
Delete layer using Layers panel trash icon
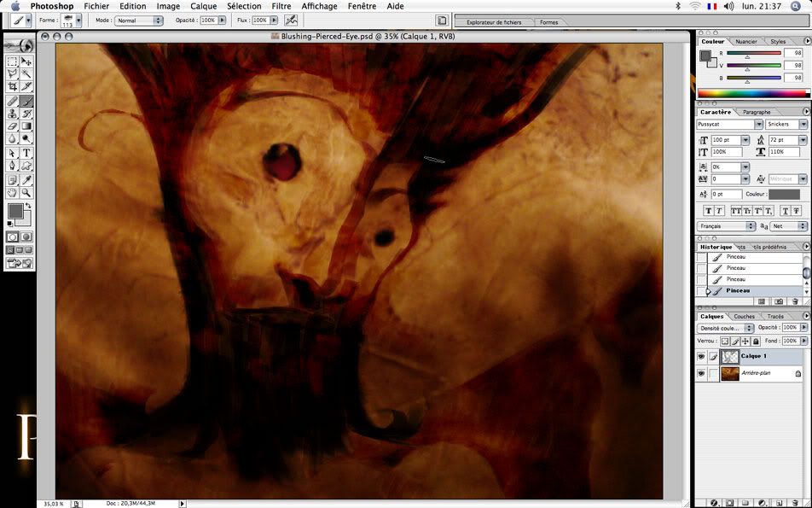pos(795,502)
